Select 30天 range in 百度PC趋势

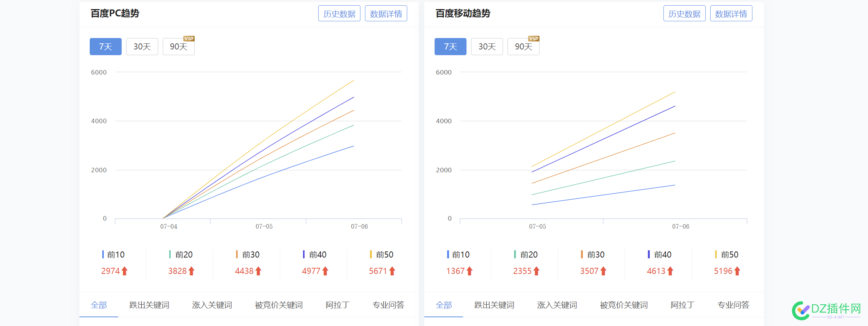(142, 46)
